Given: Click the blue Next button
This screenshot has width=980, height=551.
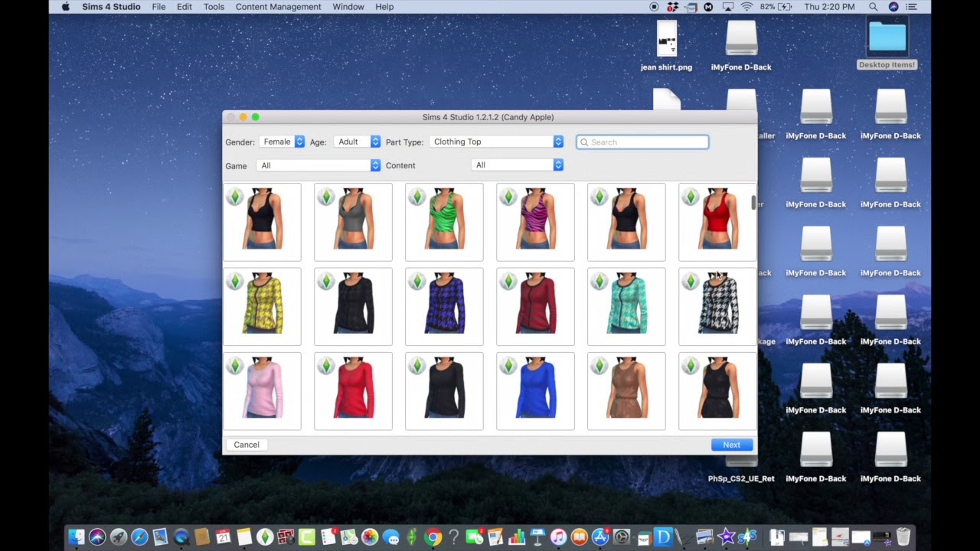Looking at the screenshot, I should pyautogui.click(x=732, y=445).
